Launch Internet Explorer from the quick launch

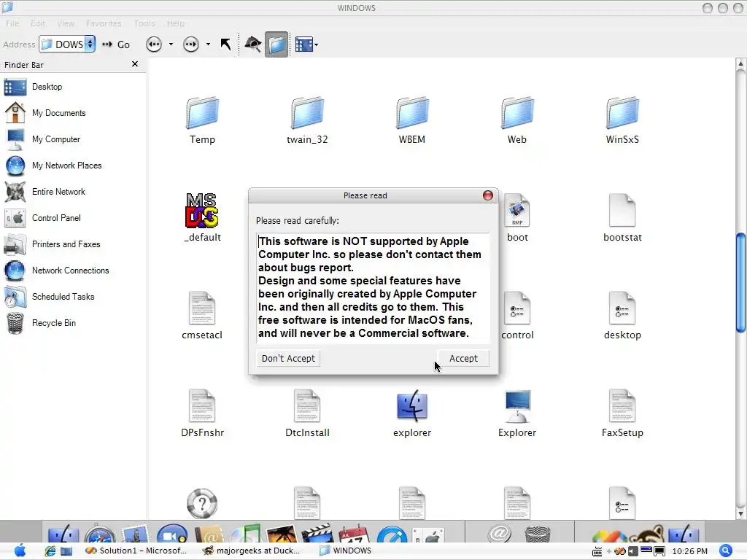50,551
